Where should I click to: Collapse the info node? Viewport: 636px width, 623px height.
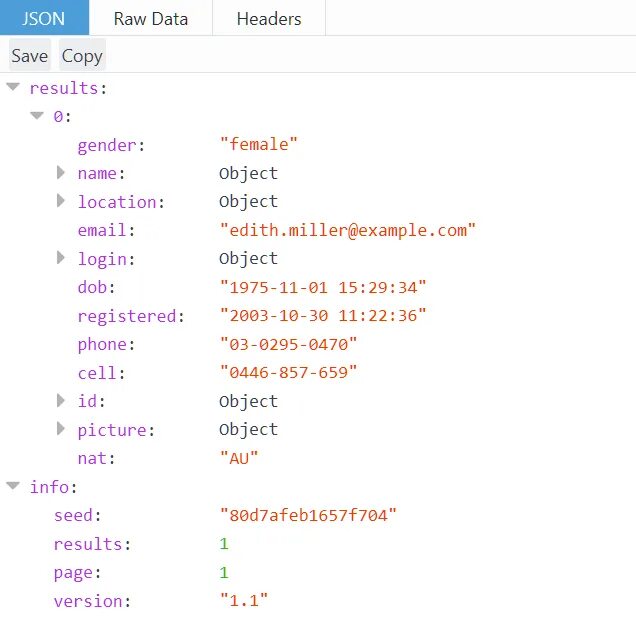click(x=13, y=486)
